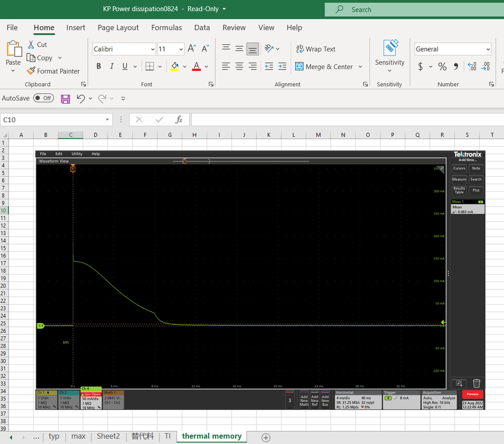Open borders dropdown arrow
This screenshot has height=444, width=504.
(x=160, y=67)
